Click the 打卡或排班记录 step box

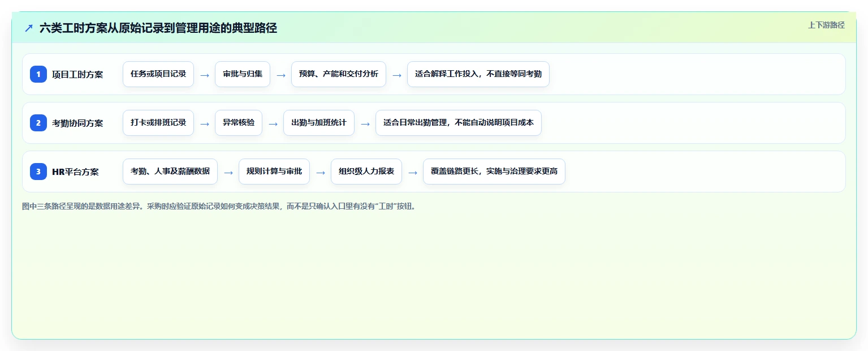click(x=158, y=123)
